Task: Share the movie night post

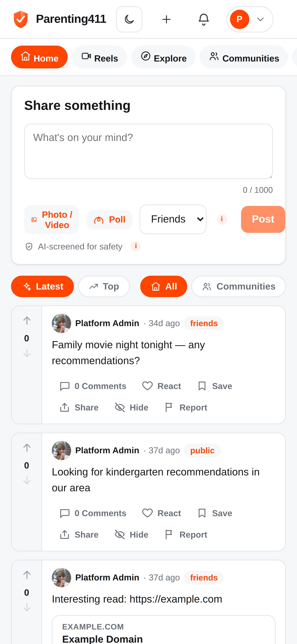Action: point(79,407)
